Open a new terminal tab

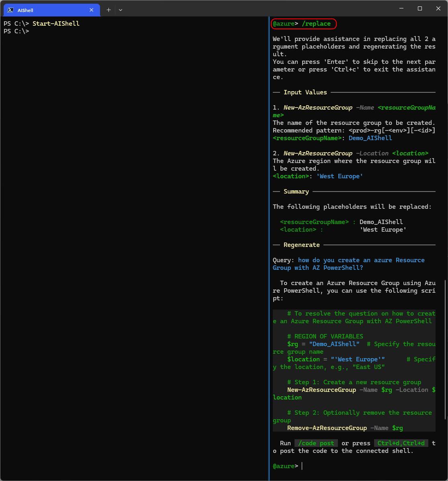[109, 10]
